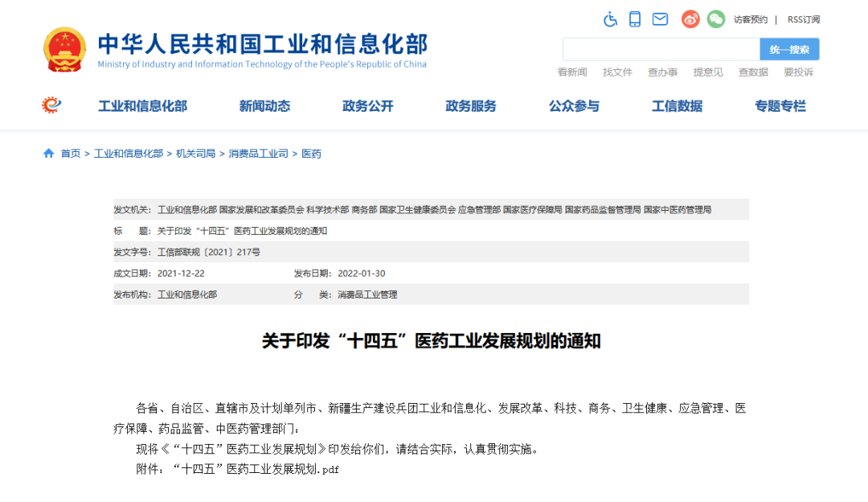
Task: Open the mobile version phone icon
Action: (x=635, y=19)
